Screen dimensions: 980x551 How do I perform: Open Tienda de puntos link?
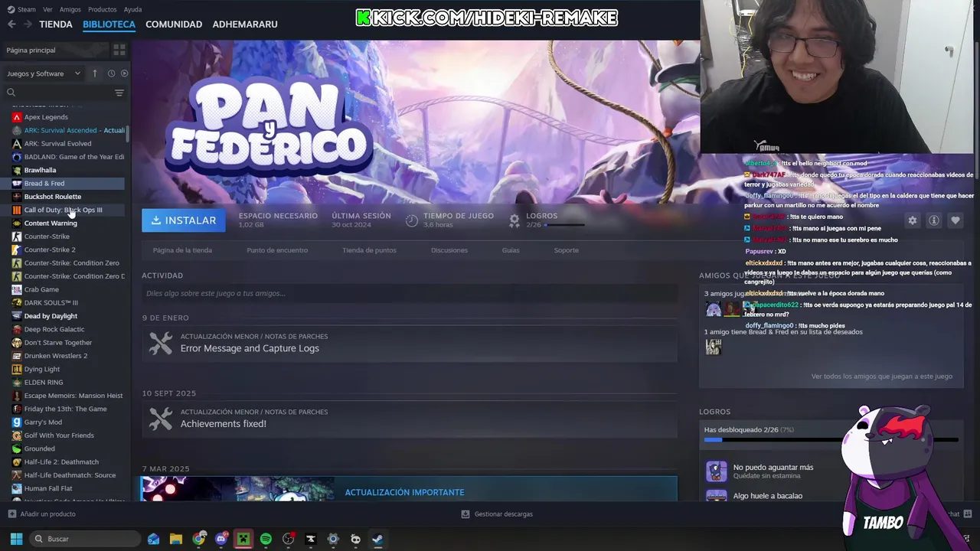(369, 250)
